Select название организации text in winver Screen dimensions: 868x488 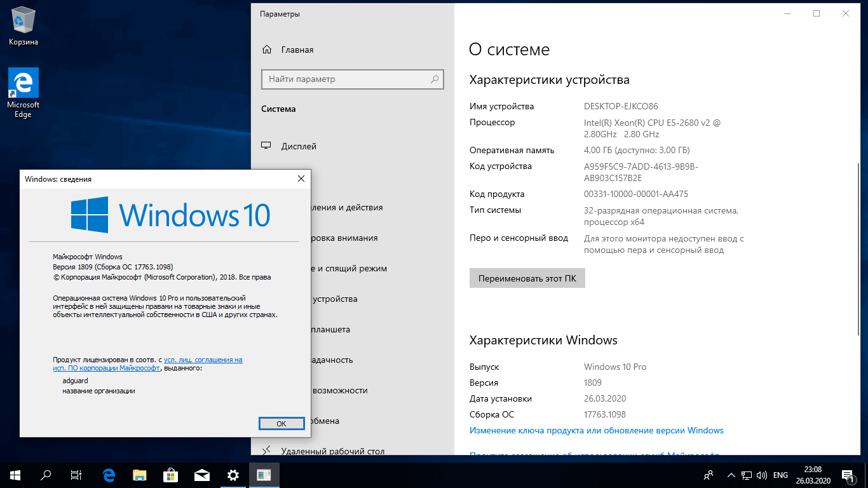(98, 391)
